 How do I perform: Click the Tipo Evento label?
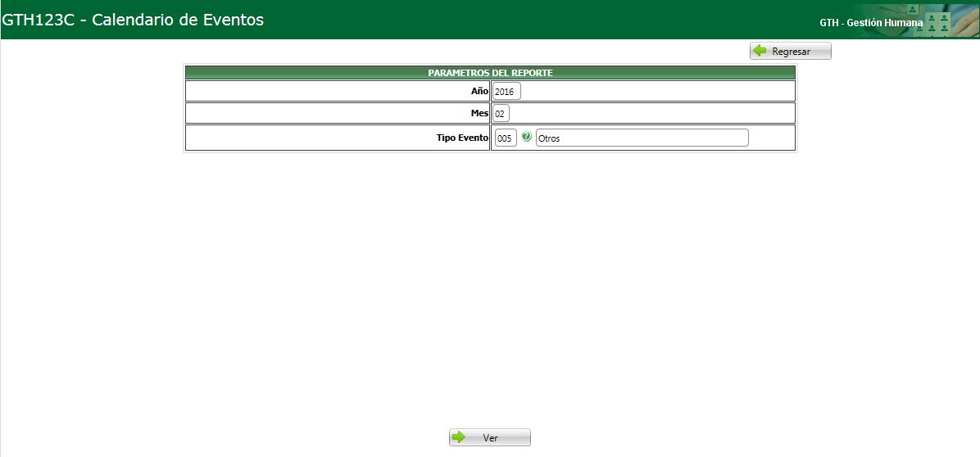click(x=462, y=138)
